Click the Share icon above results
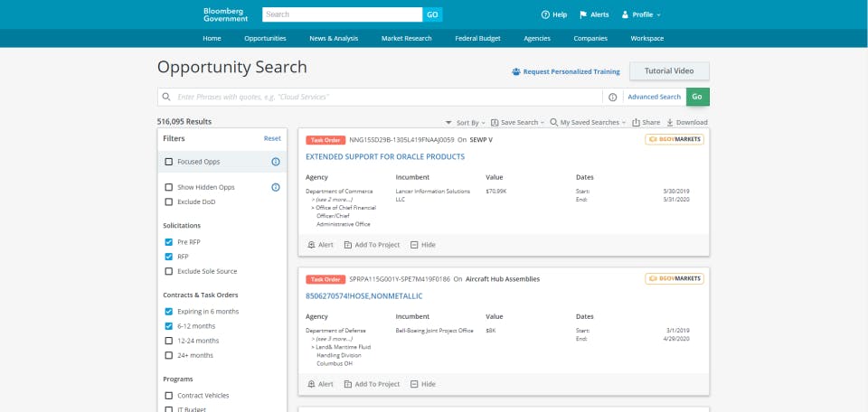Viewport: 868px width, 412px height. tap(636, 123)
